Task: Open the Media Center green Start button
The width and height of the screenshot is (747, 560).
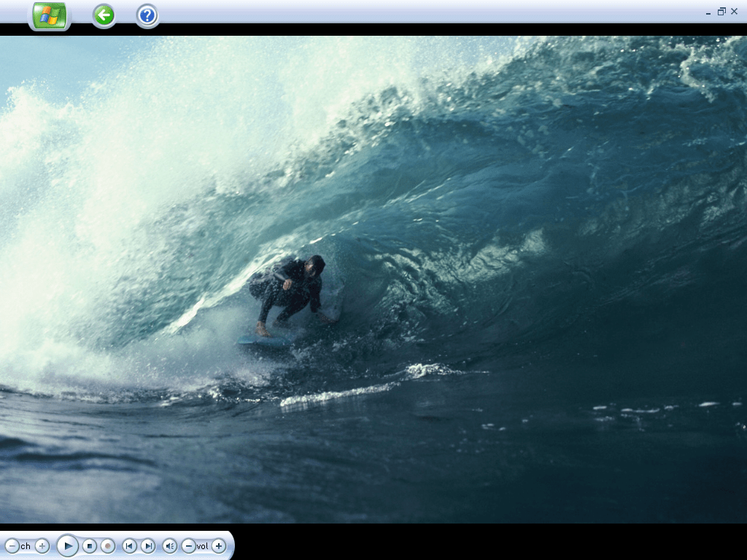Action: [50, 15]
